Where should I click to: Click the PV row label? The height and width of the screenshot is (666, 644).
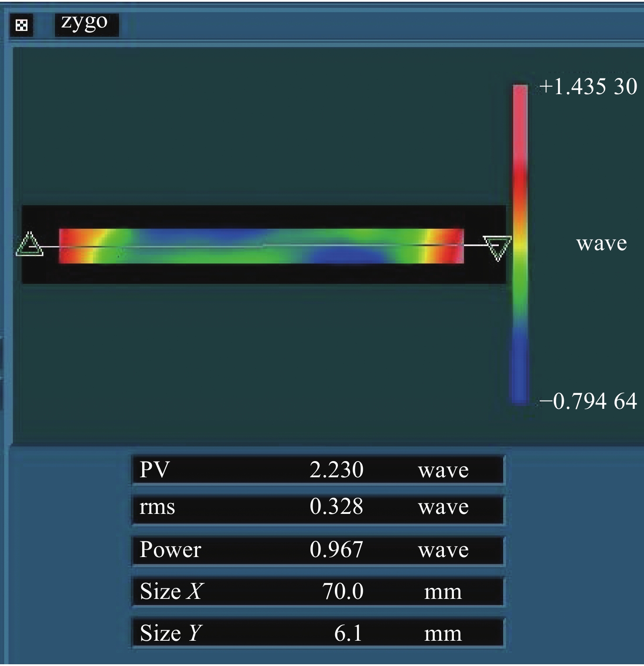coord(154,470)
